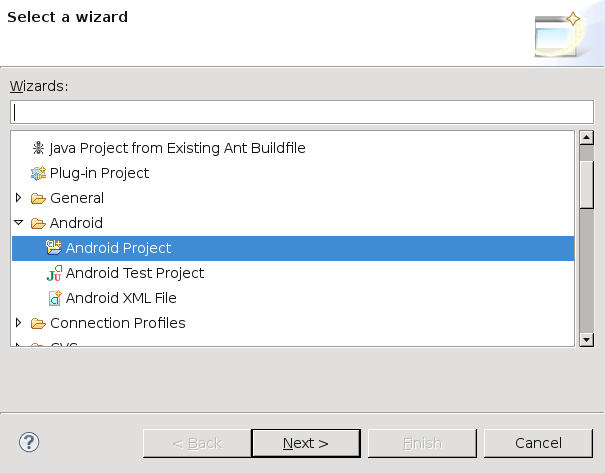
Task: Click the scrollbar down arrow
Action: [586, 340]
